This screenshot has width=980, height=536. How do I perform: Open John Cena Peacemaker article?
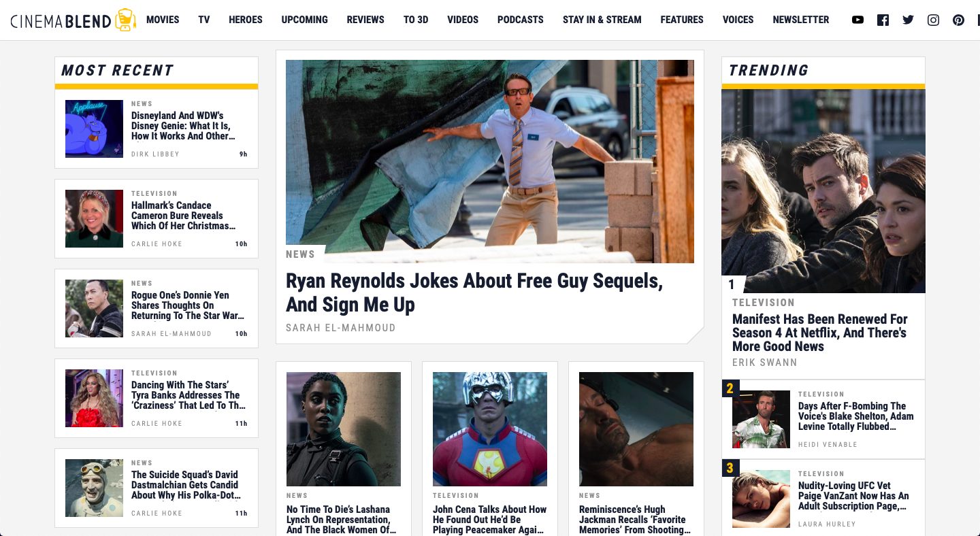489,520
